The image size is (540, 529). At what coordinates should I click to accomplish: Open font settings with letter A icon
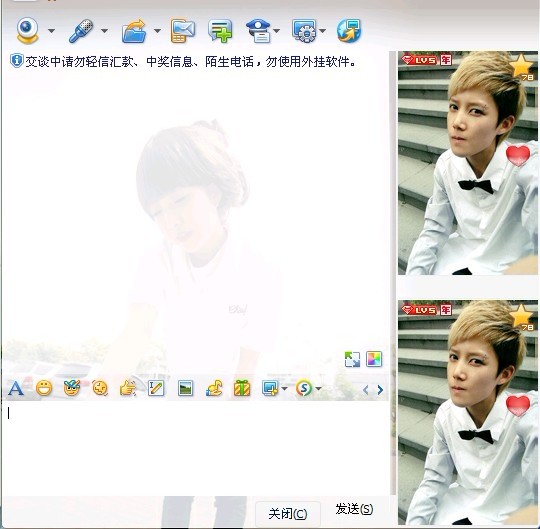tap(16, 389)
